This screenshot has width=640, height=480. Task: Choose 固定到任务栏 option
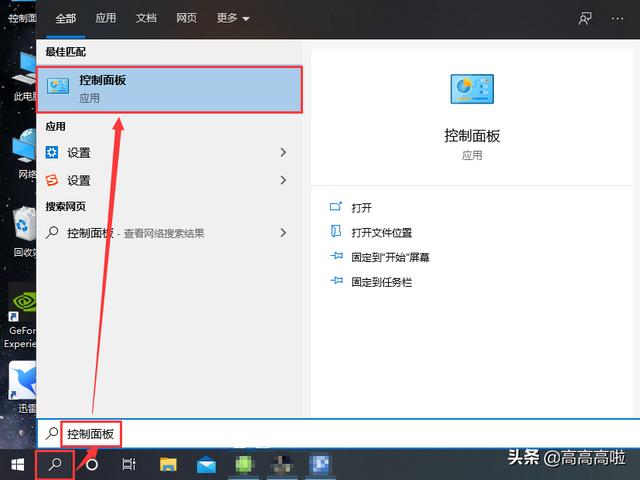[x=381, y=282]
